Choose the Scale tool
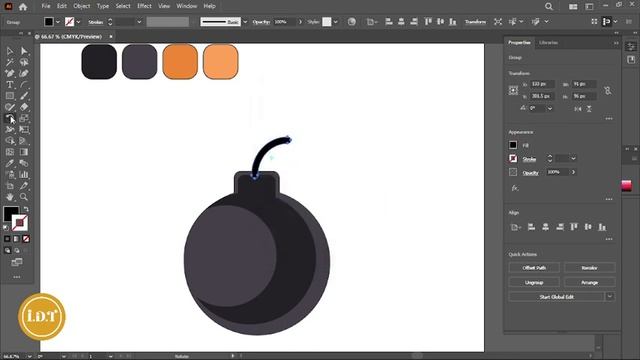 click(x=24, y=118)
